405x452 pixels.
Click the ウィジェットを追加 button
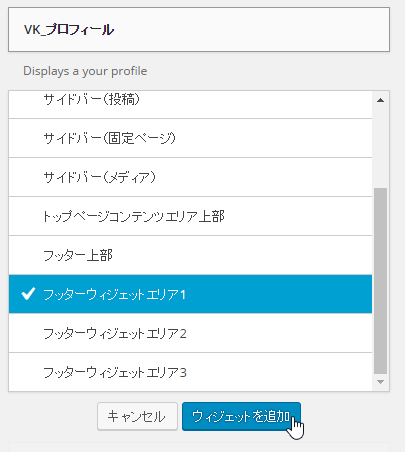point(241,416)
